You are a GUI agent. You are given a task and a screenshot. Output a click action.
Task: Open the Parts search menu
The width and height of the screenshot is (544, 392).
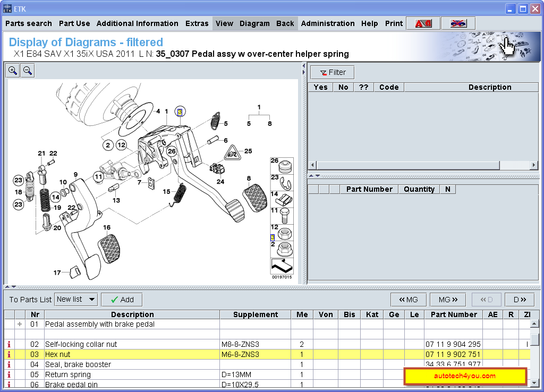coord(29,23)
